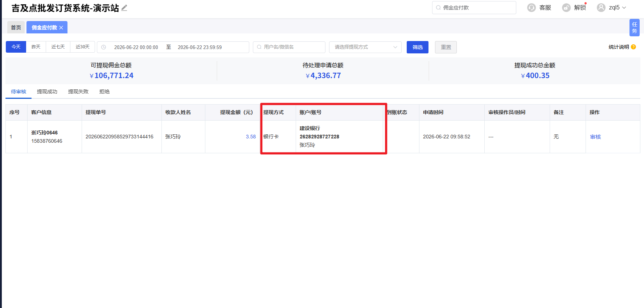The width and height of the screenshot is (644, 308).
Task: Open the 任务 side panel button
Action: (635, 28)
